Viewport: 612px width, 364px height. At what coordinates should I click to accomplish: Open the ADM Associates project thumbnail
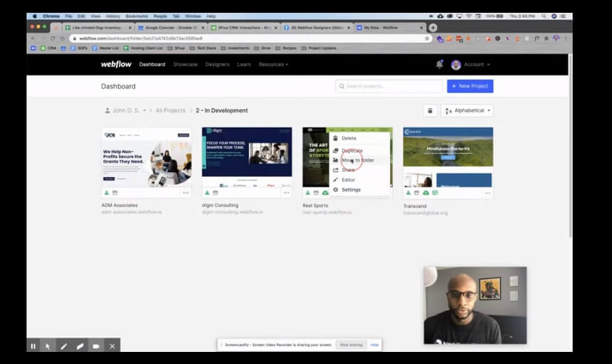pyautogui.click(x=147, y=157)
